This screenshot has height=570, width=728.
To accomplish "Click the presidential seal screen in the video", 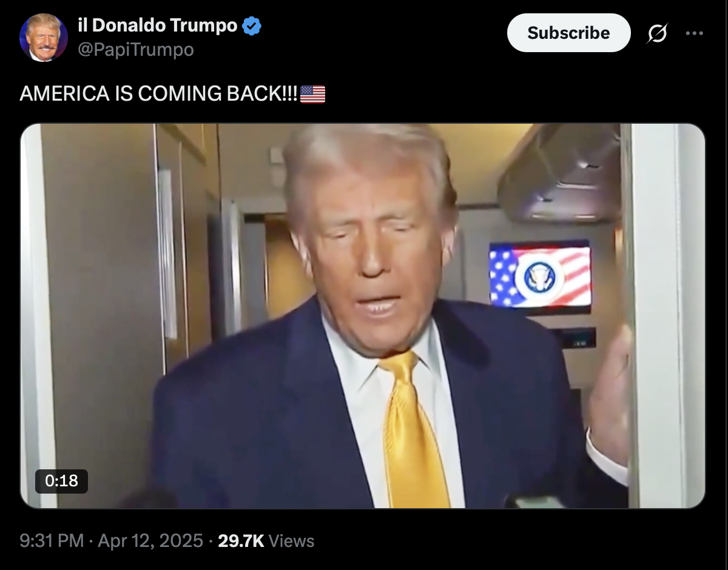I will click(540, 276).
